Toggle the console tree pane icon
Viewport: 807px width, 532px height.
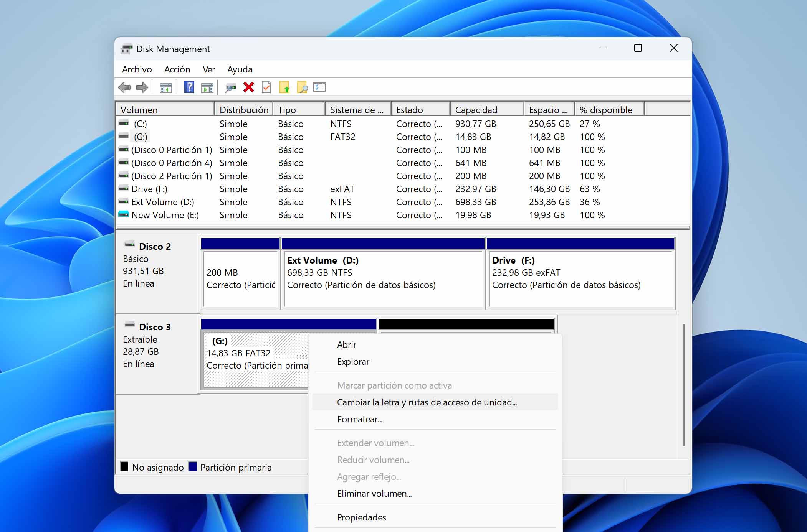click(x=166, y=88)
